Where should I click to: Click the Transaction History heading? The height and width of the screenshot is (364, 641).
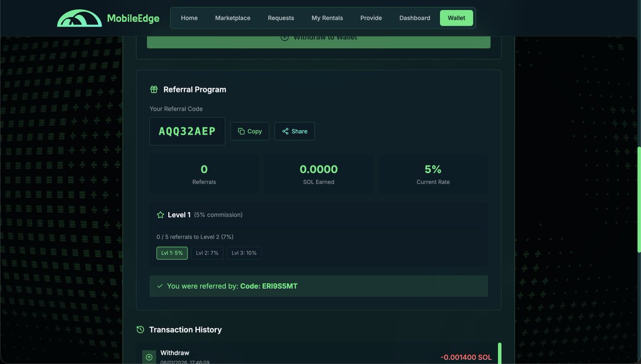click(185, 330)
